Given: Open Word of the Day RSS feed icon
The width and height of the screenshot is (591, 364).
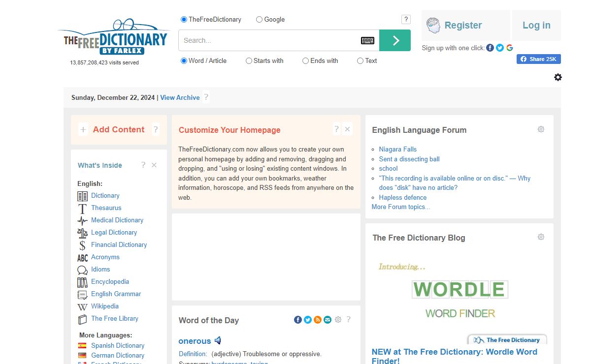Looking at the screenshot, I should [318, 320].
